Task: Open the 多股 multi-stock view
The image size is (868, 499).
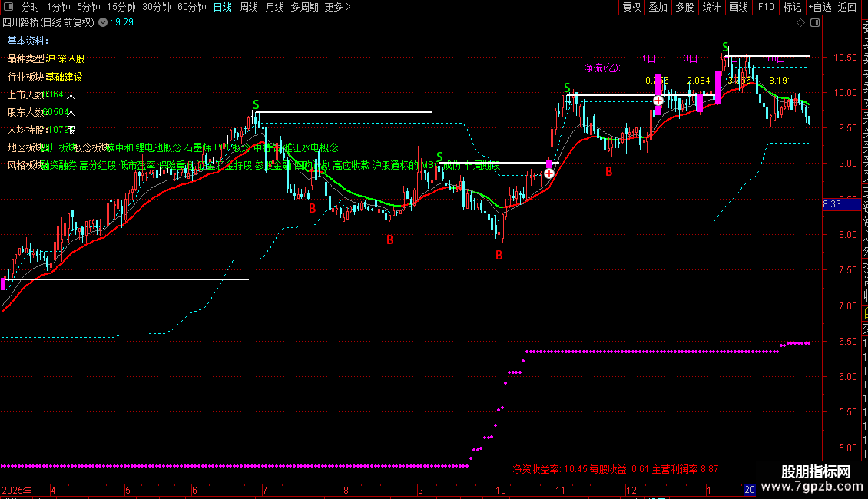Action: 684,7
